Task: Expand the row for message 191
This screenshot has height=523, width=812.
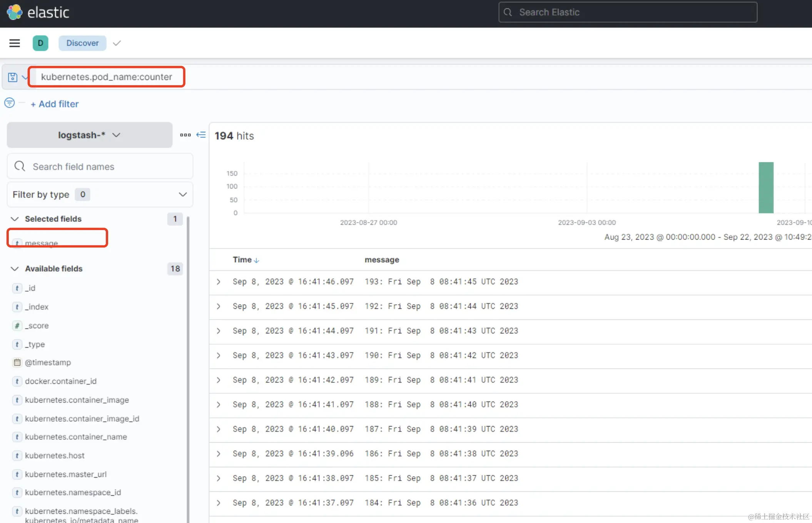Action: (219, 331)
